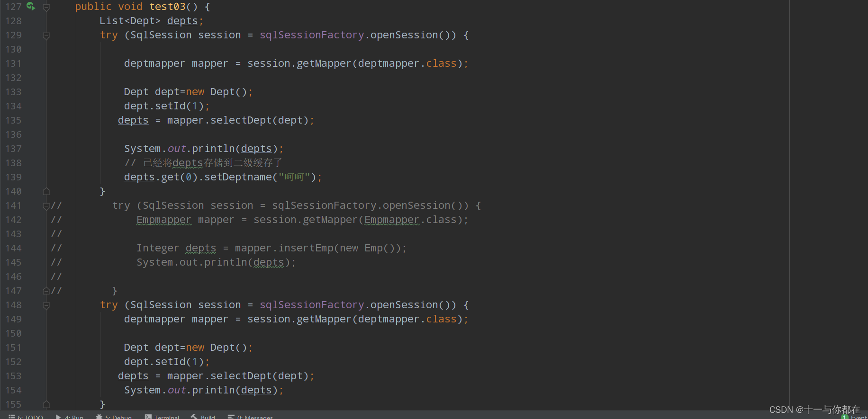Click dept.setId(1) on line 134
868x419 pixels.
[x=164, y=106]
